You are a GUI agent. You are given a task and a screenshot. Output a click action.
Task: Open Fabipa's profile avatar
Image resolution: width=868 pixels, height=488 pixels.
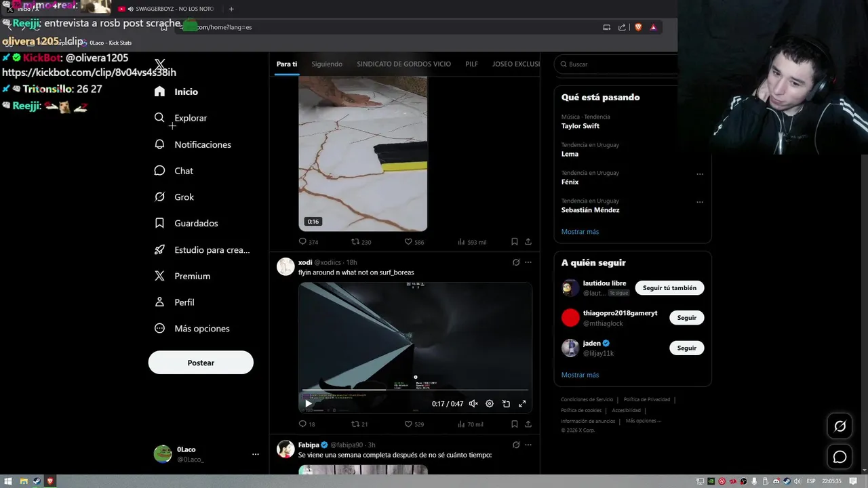click(x=285, y=449)
